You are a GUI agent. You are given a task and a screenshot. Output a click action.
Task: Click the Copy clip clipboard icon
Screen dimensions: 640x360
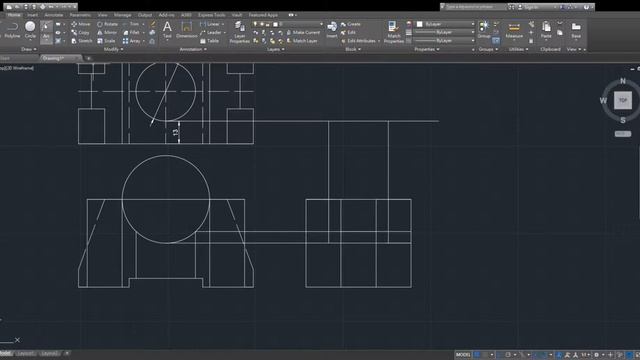tap(560, 32)
